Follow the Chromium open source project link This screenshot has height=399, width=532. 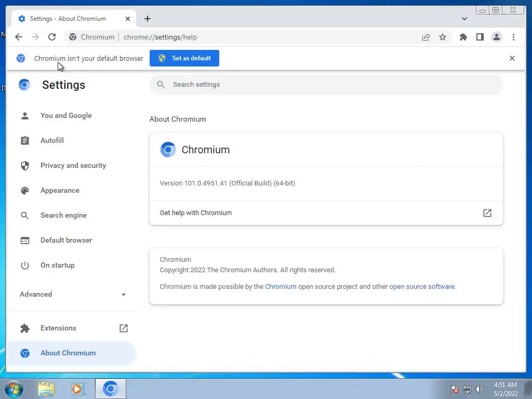pos(281,286)
